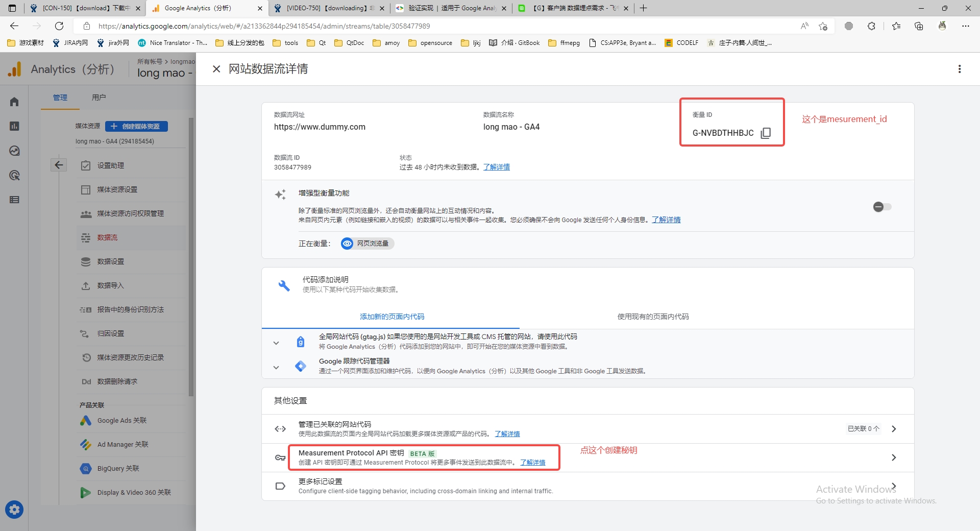This screenshot has width=980, height=531.
Task: Open browser favorites star icon
Action: 896,26
